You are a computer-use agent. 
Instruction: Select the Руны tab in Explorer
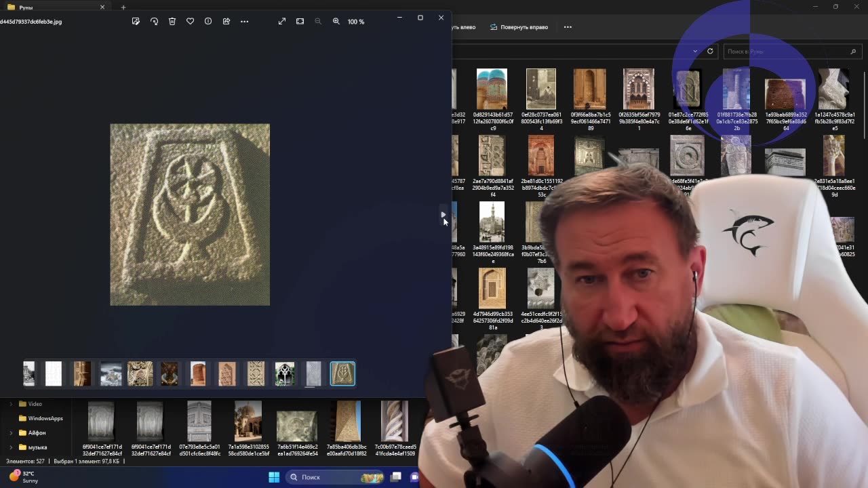54,7
